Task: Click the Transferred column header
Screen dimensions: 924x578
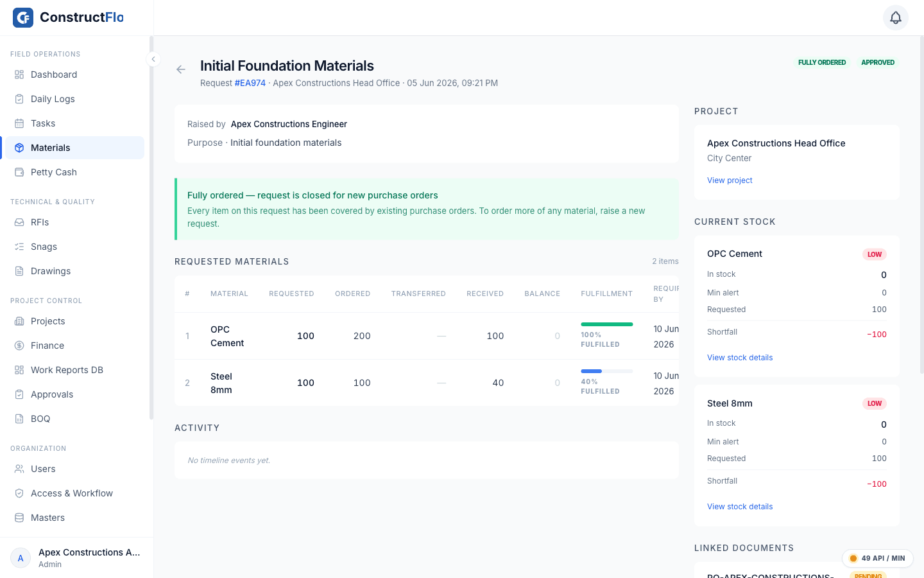Action: (418, 293)
